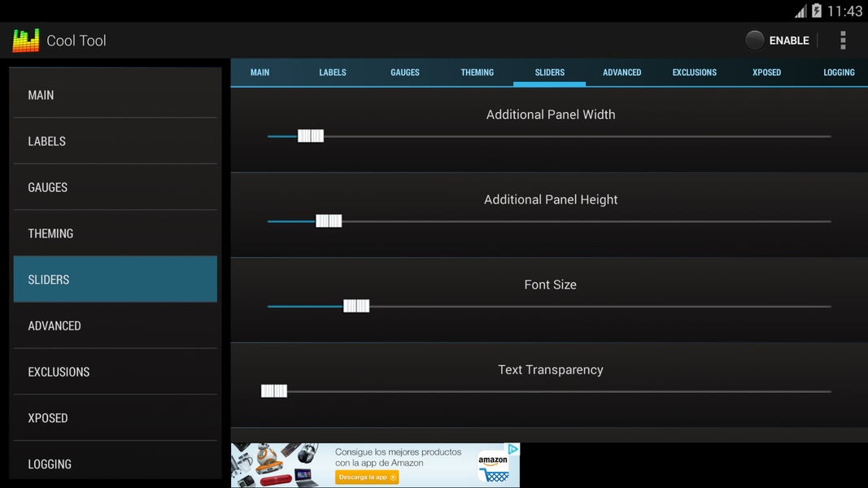Open GAUGES in the sidebar
The height and width of the screenshot is (488, 868).
pos(116,187)
